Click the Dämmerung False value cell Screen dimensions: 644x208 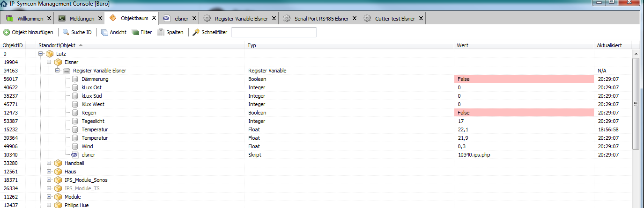(x=524, y=79)
